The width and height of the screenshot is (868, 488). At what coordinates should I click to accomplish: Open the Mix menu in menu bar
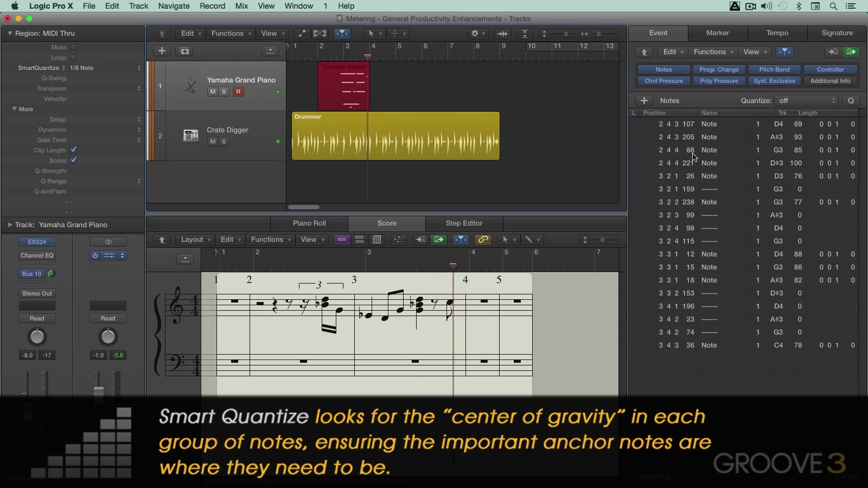[241, 6]
